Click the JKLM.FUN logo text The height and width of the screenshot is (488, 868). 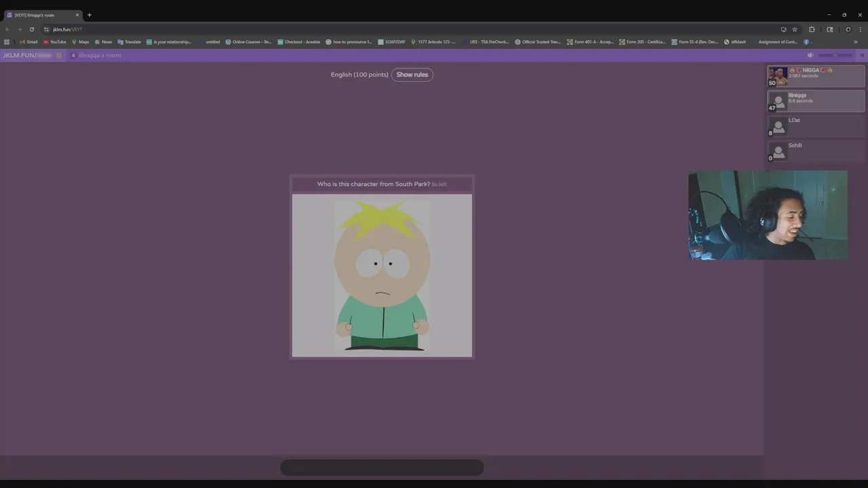point(19,55)
